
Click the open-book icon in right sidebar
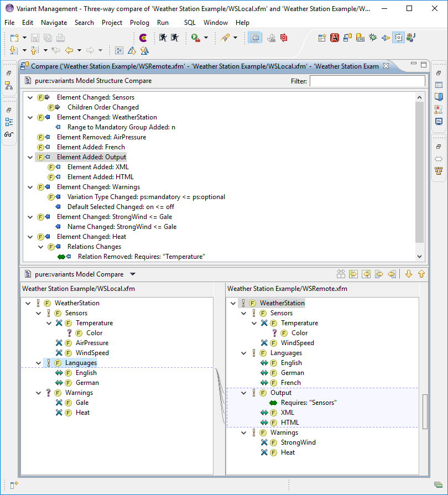point(439,97)
